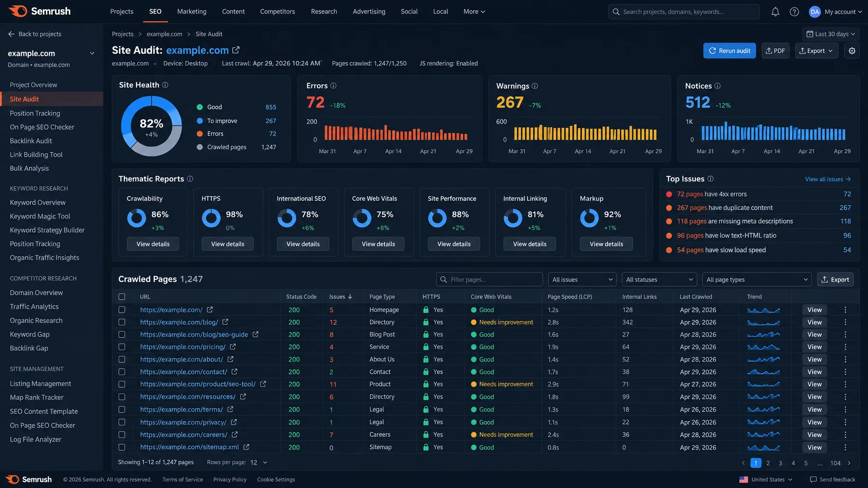Open row menu for /careers/ row

coord(845,434)
